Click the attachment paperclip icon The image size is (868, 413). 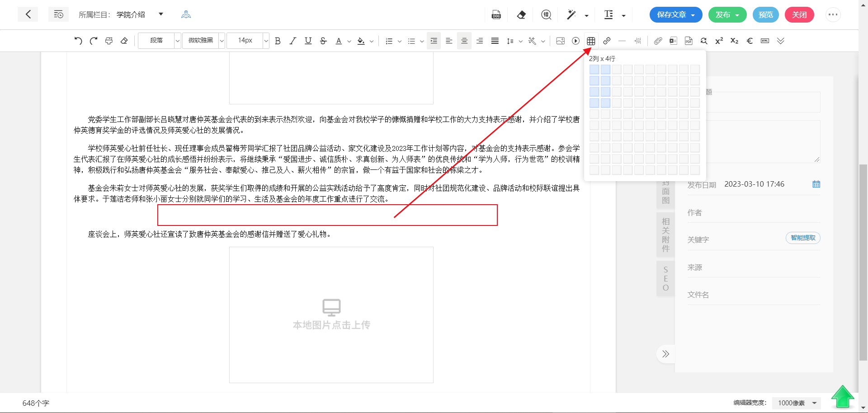pos(658,41)
